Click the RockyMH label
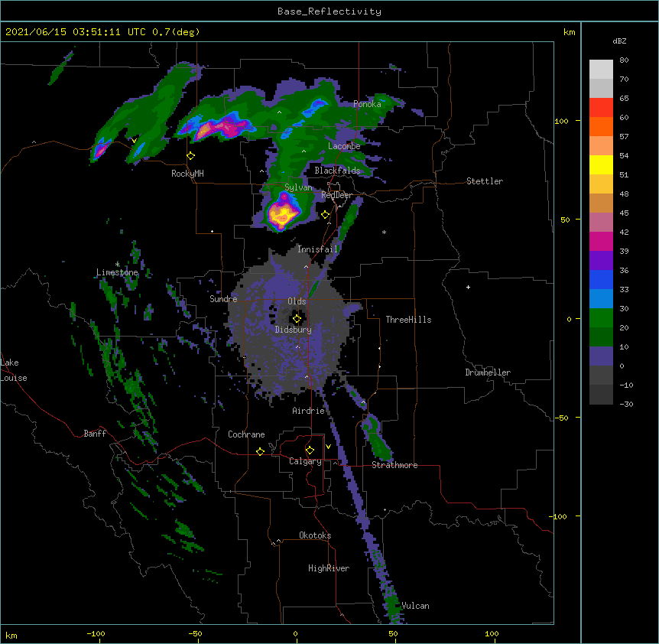This screenshot has height=644, width=659. pyautogui.click(x=187, y=174)
